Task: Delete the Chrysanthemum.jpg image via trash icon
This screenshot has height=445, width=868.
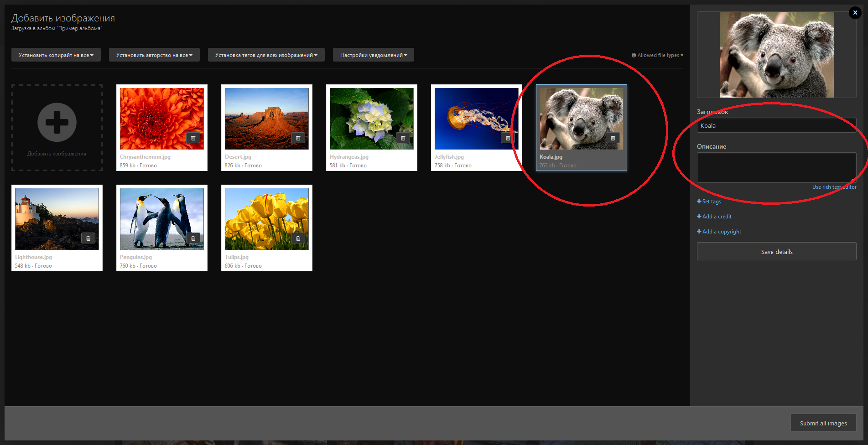Action: point(193,138)
